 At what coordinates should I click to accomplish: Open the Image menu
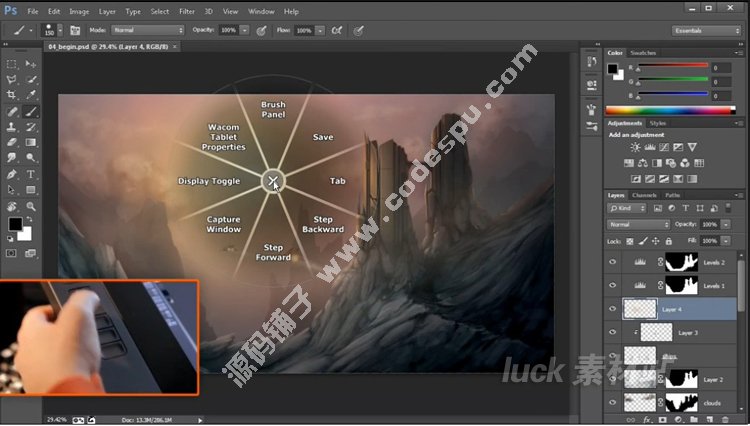(79, 11)
